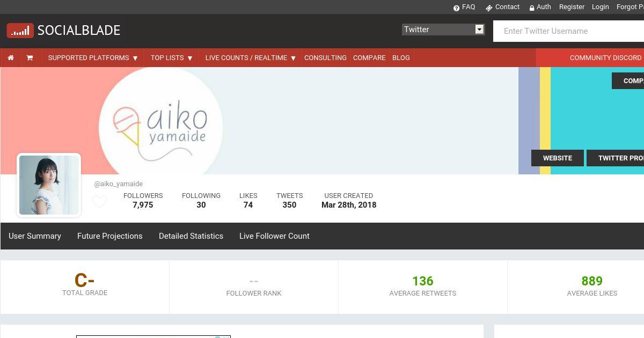Click the Social Blade logo icon
Image resolution: width=644 pixels, height=338 pixels.
click(x=20, y=31)
